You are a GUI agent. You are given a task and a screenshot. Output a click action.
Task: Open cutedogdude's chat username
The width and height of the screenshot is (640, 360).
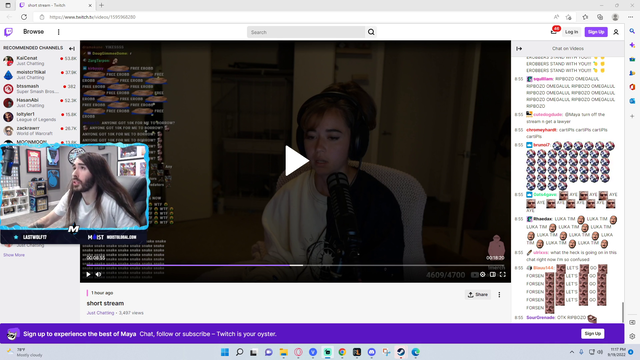tap(548, 114)
